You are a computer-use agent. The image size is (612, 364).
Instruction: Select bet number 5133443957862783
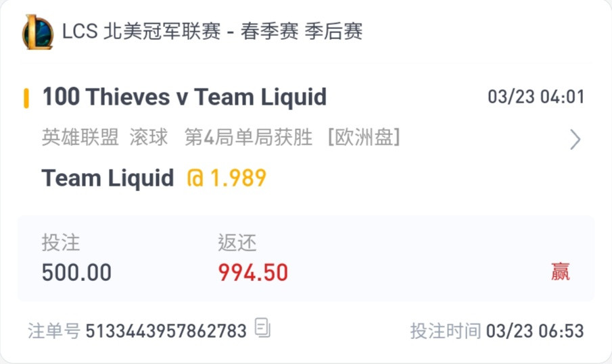[x=166, y=332]
